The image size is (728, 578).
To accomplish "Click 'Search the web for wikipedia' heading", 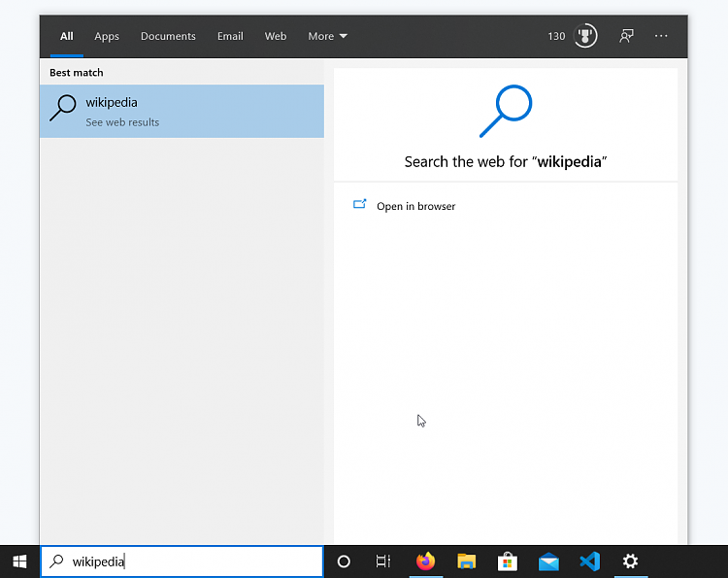I will coord(506,161).
